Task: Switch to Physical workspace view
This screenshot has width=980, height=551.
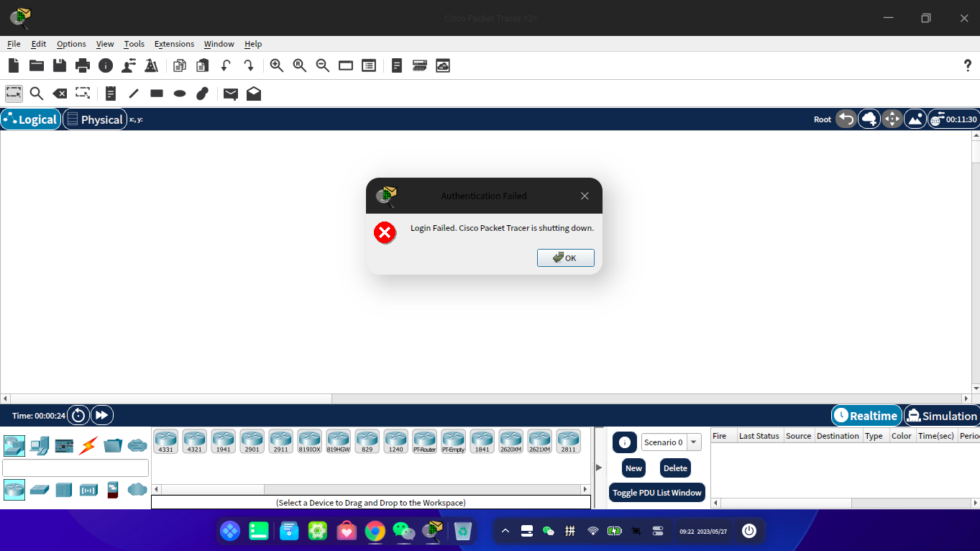Action: tap(95, 119)
